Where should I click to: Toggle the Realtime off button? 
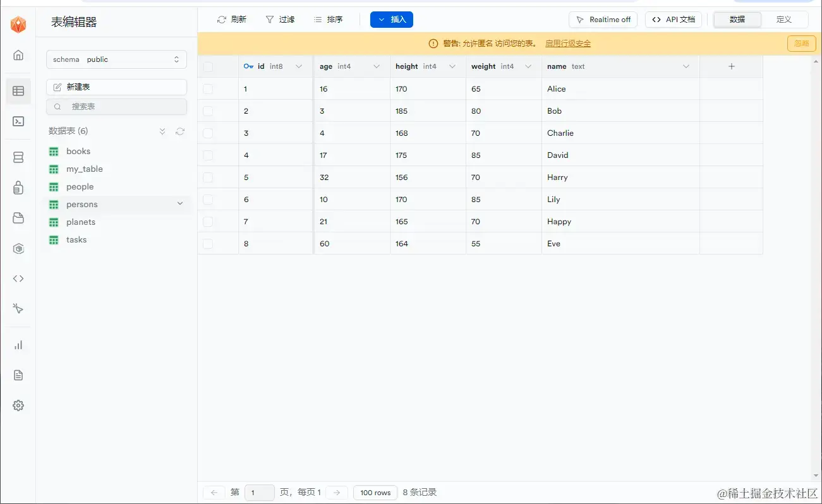pyautogui.click(x=603, y=20)
